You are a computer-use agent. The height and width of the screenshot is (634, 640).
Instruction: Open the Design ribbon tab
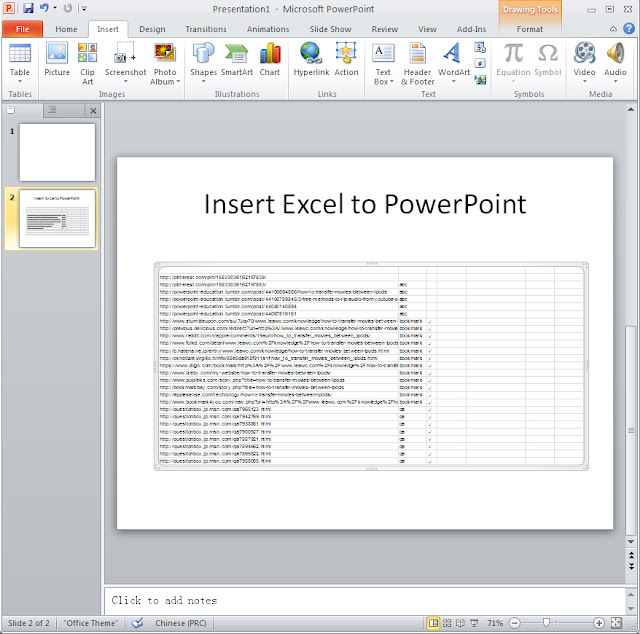(x=152, y=29)
